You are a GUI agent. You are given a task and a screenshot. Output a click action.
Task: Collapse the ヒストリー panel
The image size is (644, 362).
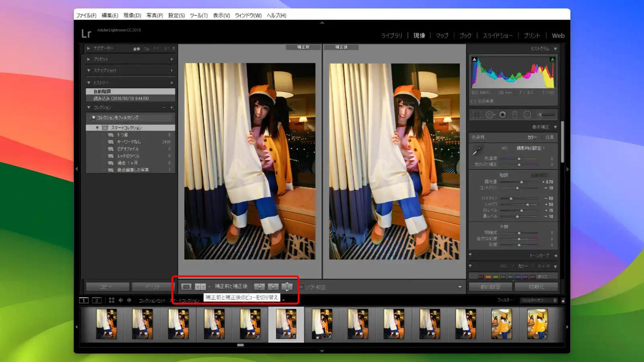(89, 82)
